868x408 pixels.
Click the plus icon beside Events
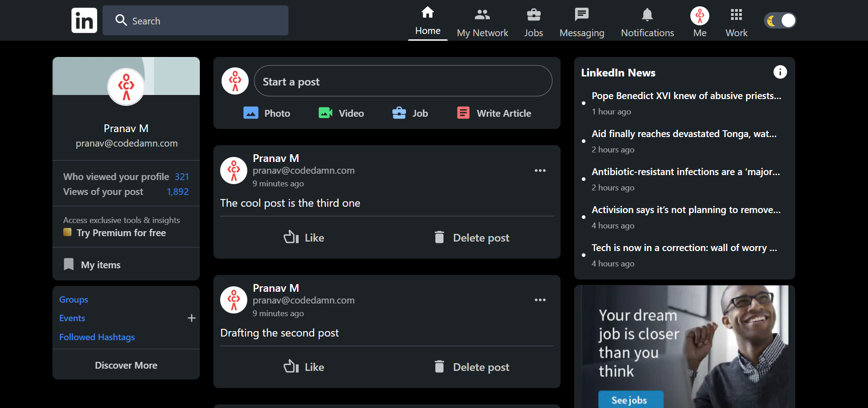pos(192,318)
